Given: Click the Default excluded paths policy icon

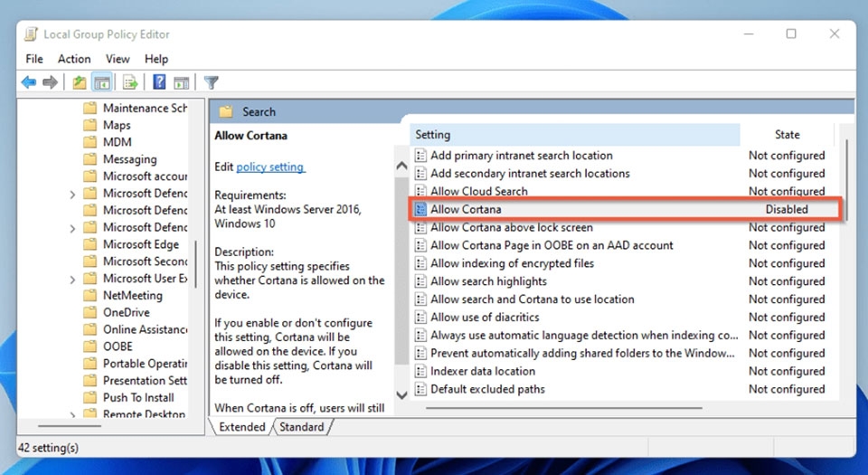Looking at the screenshot, I should 420,389.
